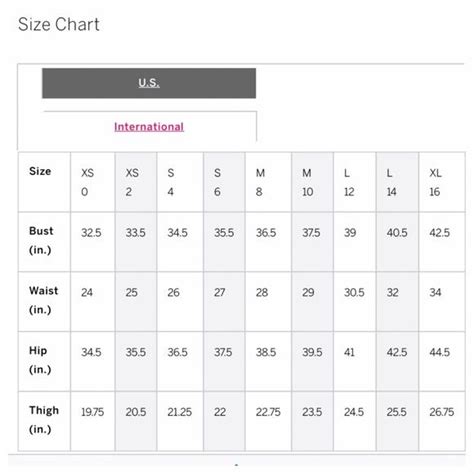This screenshot has width=474, height=474.
Task: Select the XS 2 size column header
Action: 136,182
